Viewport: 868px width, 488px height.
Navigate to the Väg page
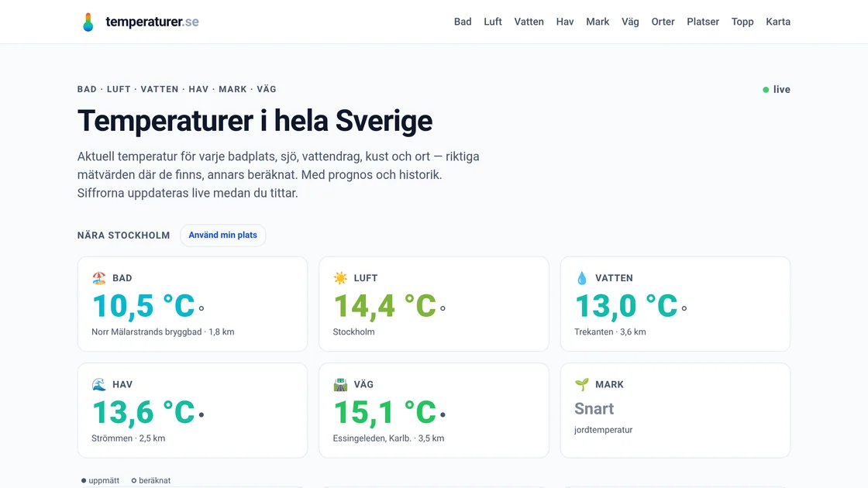point(630,22)
